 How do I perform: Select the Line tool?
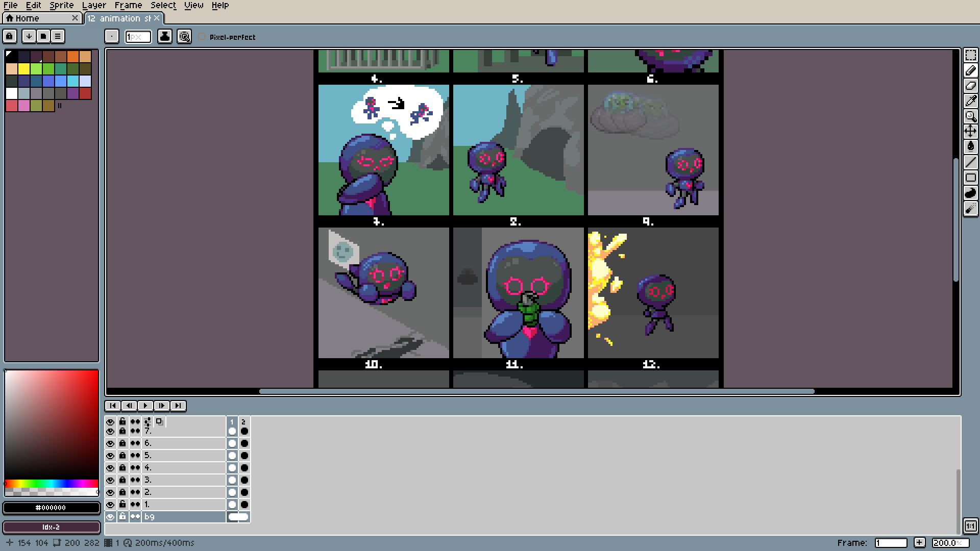pos(970,162)
